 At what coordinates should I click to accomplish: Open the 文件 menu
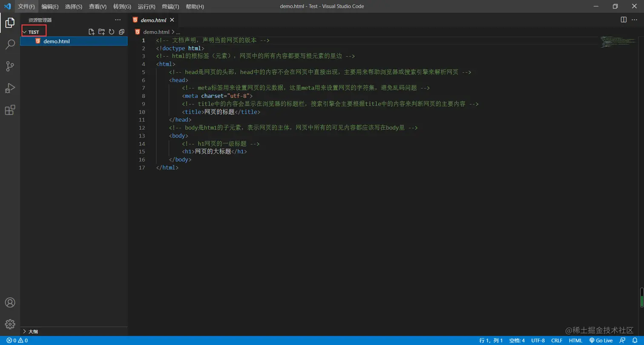tap(26, 6)
